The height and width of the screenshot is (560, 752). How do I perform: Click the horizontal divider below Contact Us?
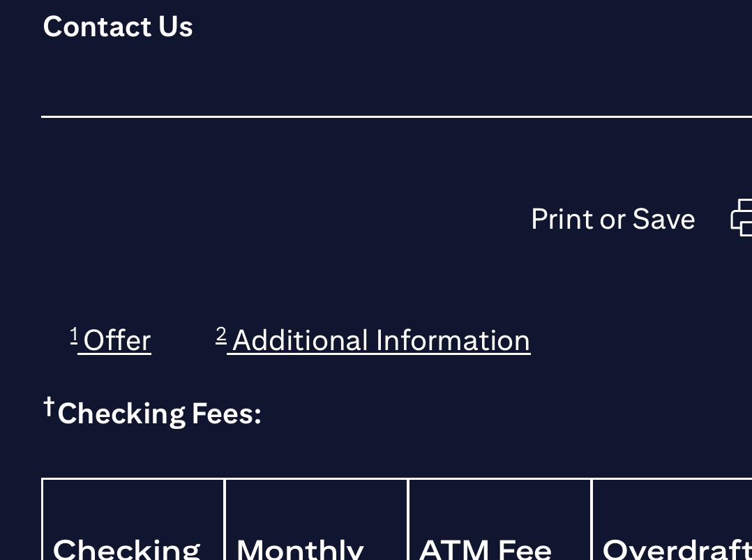coord(396,116)
